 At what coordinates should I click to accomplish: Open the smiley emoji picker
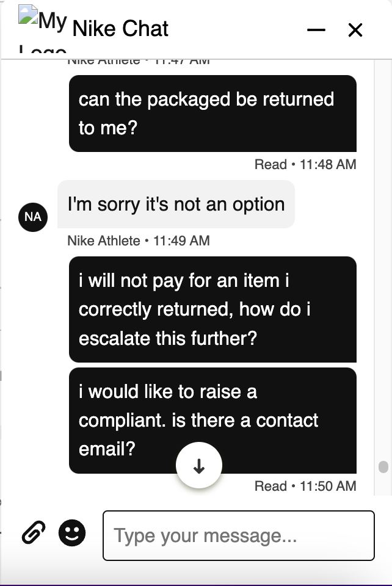click(x=72, y=532)
